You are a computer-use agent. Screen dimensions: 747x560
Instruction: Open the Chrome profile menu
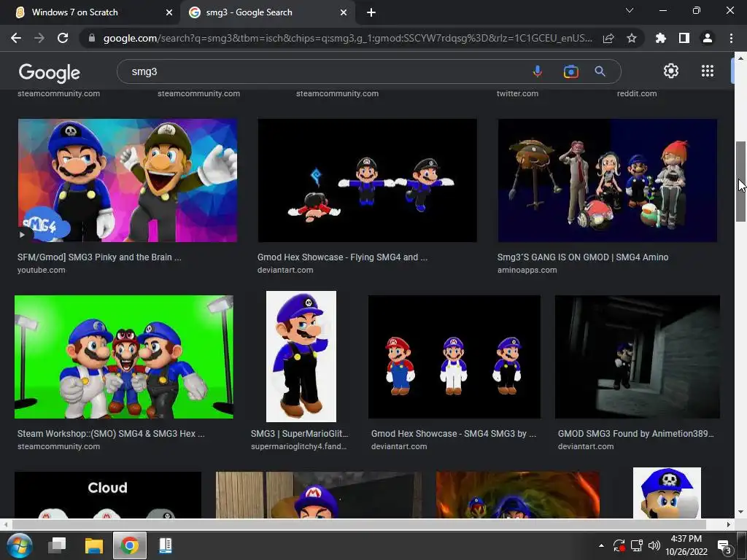point(708,38)
